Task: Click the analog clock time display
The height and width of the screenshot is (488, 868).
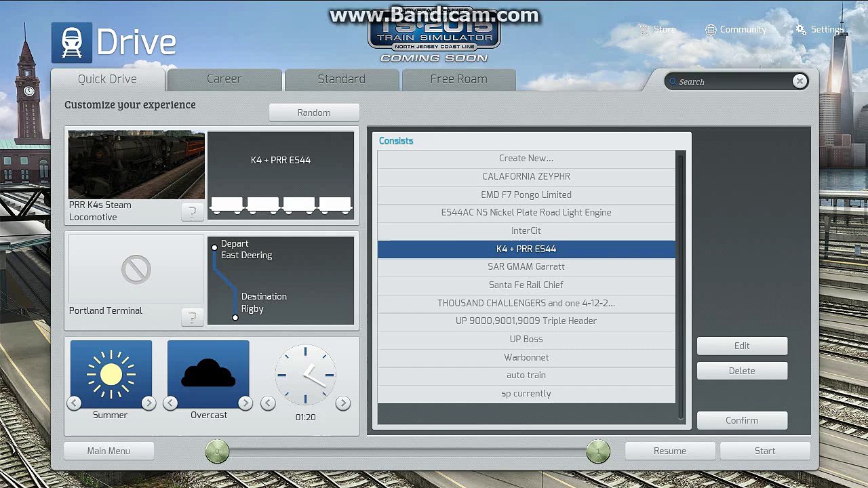Action: pos(305,374)
